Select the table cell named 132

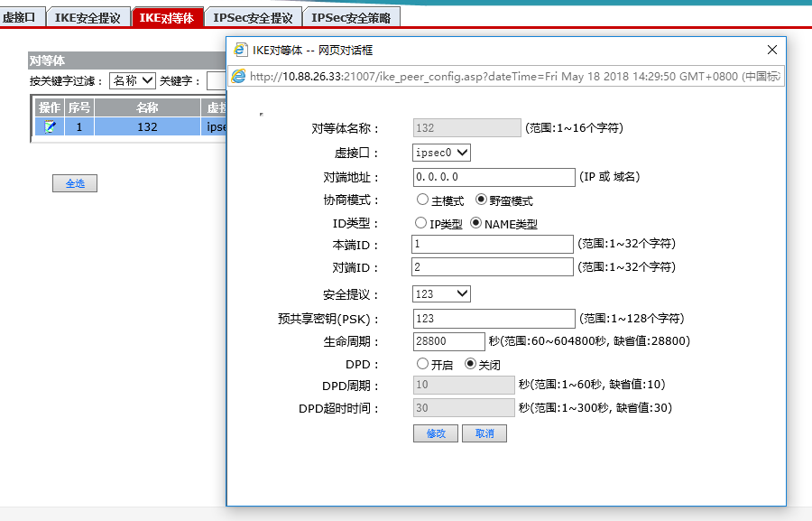pyautogui.click(x=147, y=126)
